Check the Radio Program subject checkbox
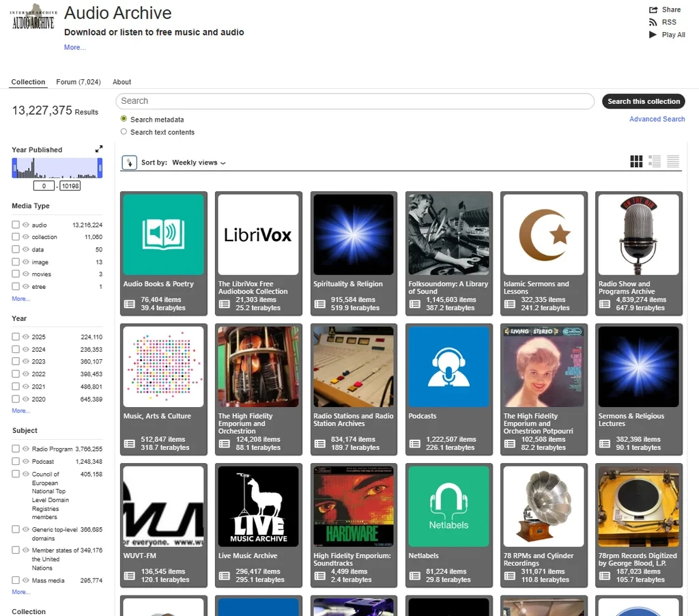The height and width of the screenshot is (616, 699). [x=16, y=448]
